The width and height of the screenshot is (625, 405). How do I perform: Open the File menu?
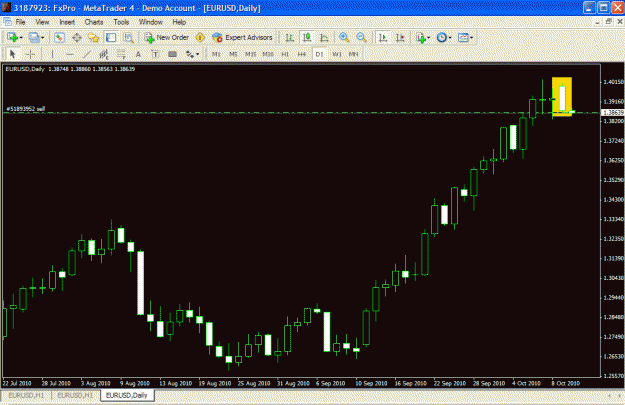tap(20, 22)
